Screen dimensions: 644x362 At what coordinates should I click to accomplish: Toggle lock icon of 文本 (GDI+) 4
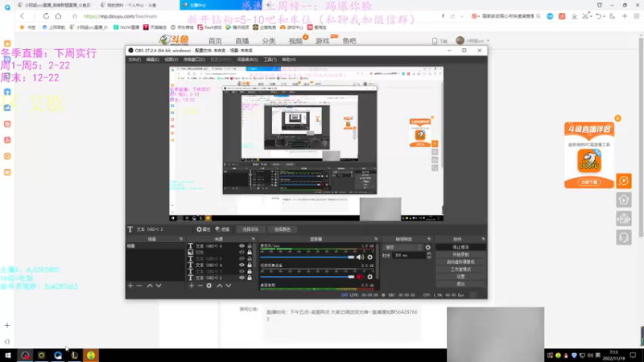pos(250,265)
